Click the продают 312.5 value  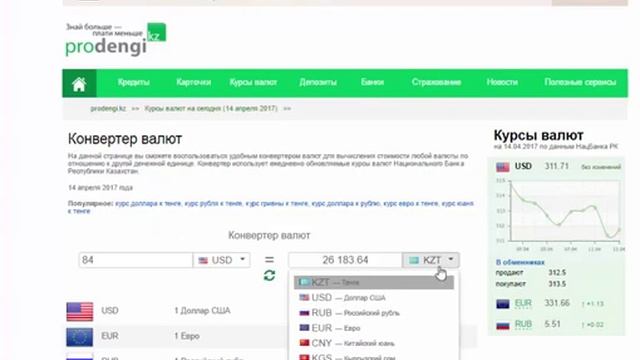click(557, 273)
